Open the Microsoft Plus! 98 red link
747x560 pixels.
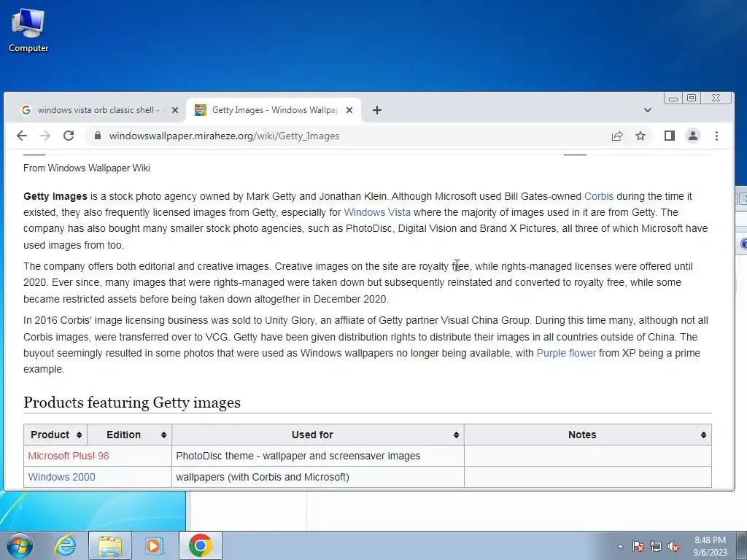[69, 456]
